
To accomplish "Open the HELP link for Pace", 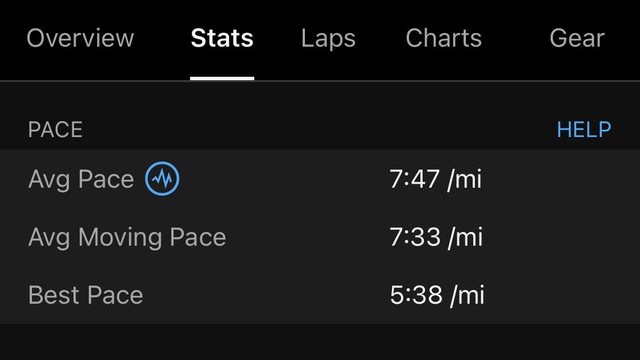I will 584,130.
